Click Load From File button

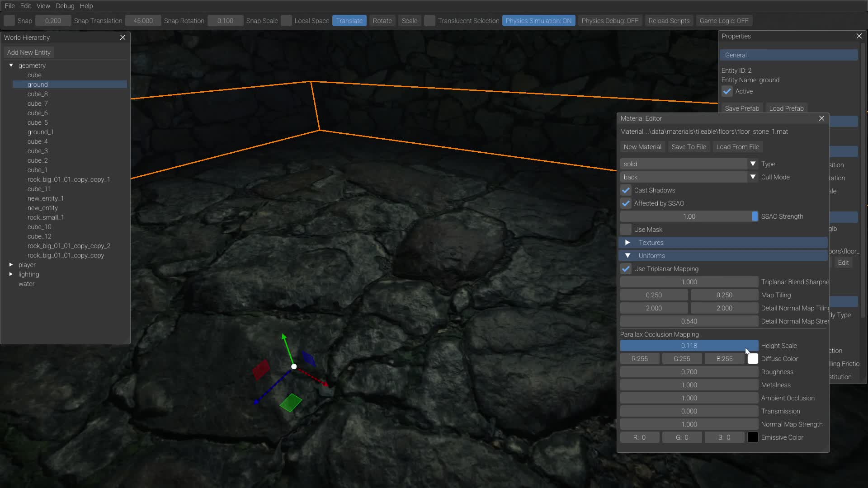tap(737, 147)
